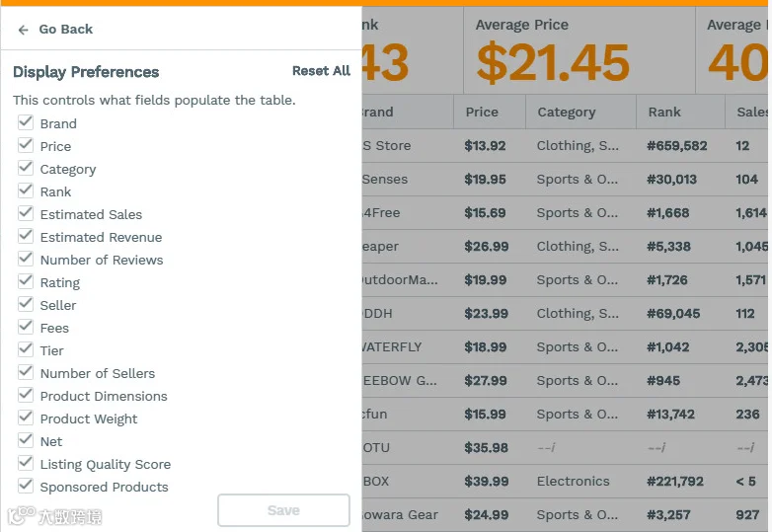Click the Go Back arrow icon
The height and width of the screenshot is (532, 772).
(x=23, y=30)
